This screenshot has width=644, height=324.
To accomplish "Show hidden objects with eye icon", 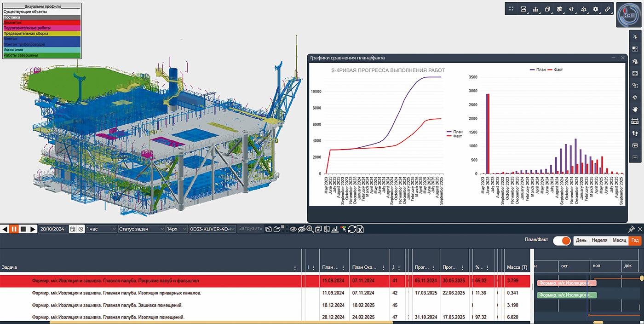I will 293,229.
